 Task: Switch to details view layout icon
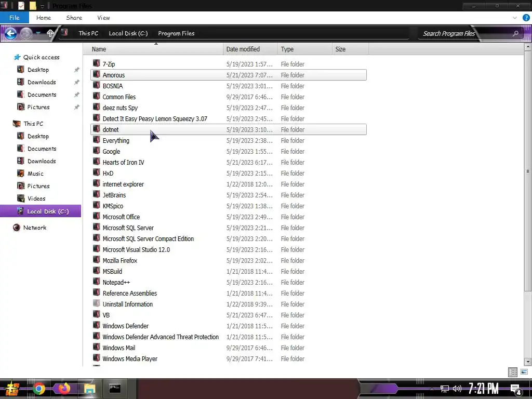coord(513,372)
